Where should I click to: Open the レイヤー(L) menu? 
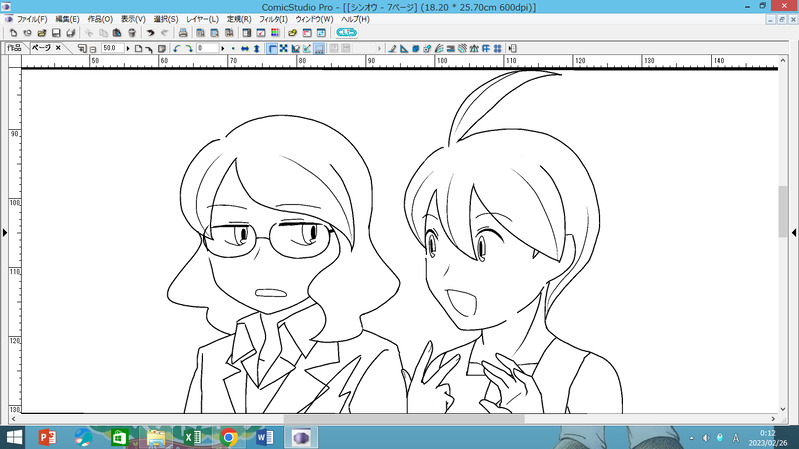tap(202, 19)
